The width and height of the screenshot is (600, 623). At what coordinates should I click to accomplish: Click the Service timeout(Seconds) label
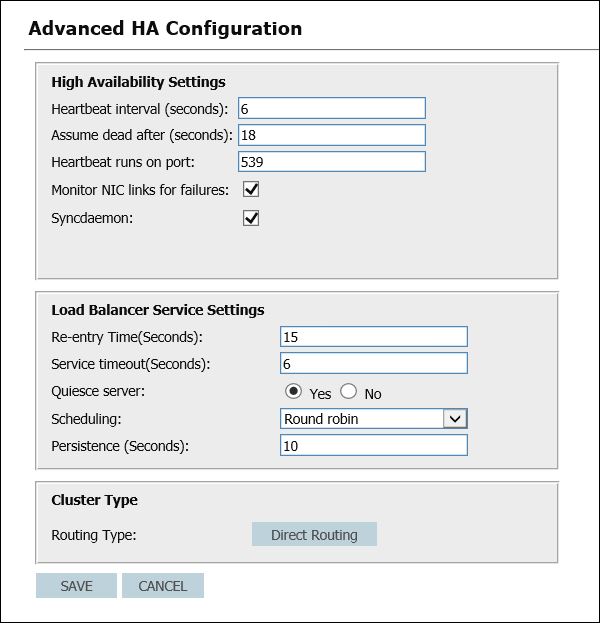pyautogui.click(x=131, y=364)
